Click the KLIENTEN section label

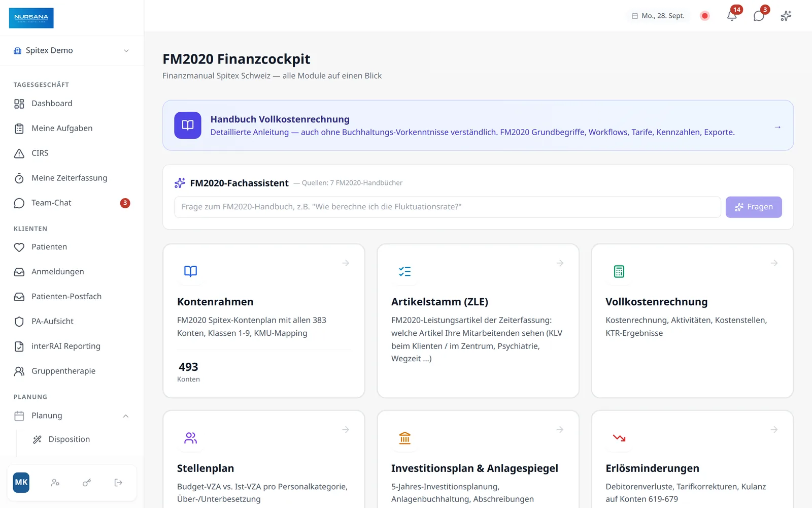point(30,229)
